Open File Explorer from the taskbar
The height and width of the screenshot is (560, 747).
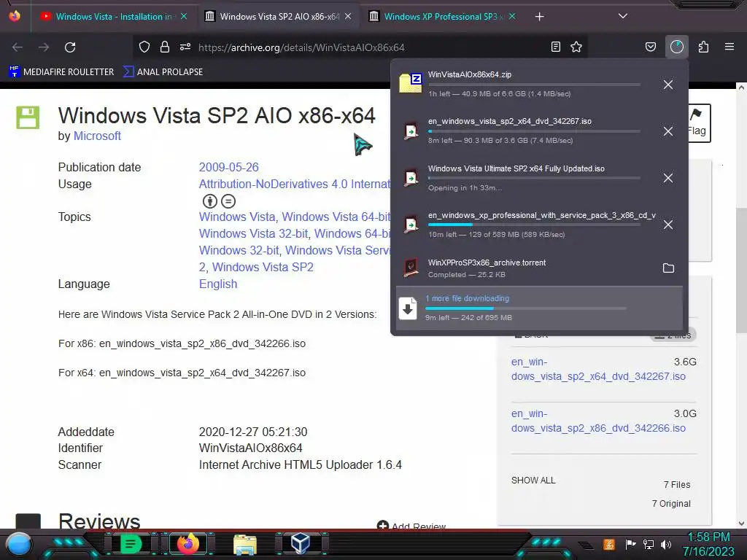[x=245, y=545]
